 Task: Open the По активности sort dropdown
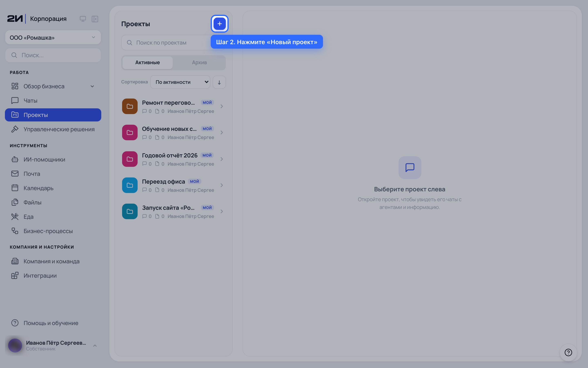point(180,82)
